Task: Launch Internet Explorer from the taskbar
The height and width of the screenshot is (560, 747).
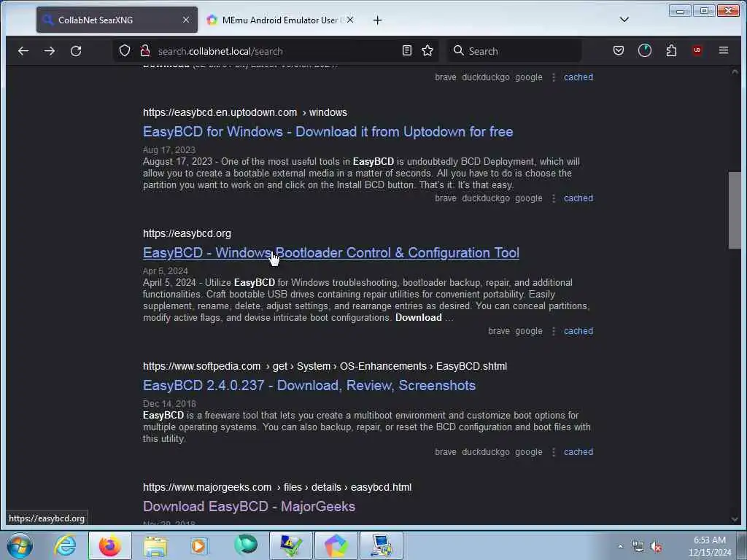Action: pyautogui.click(x=65, y=545)
